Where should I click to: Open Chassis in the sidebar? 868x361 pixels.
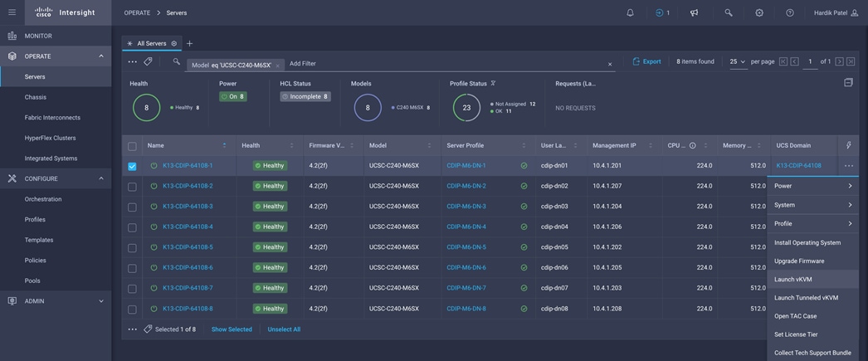pyautogui.click(x=36, y=97)
